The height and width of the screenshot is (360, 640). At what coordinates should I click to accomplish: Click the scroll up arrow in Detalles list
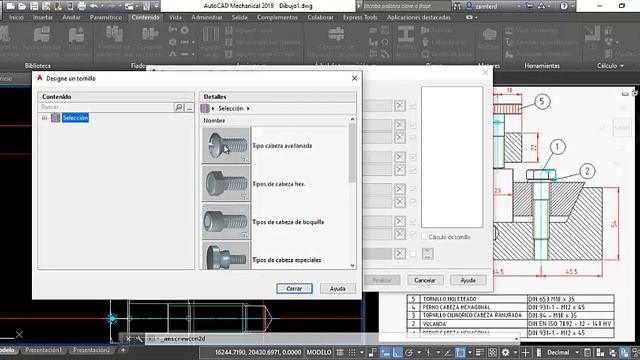pyautogui.click(x=352, y=120)
